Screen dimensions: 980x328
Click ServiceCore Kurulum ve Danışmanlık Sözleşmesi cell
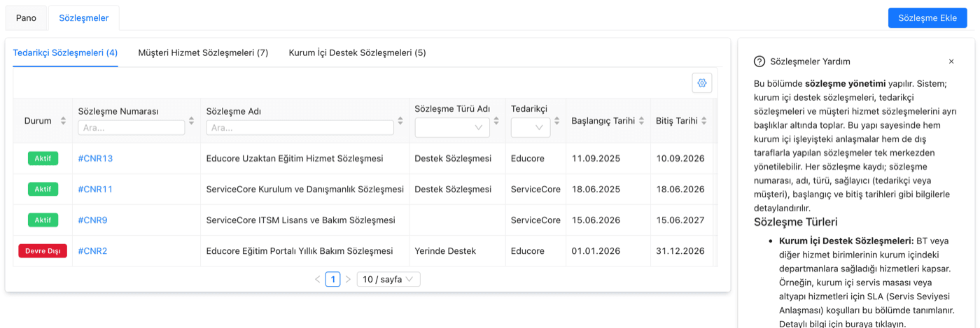point(305,190)
